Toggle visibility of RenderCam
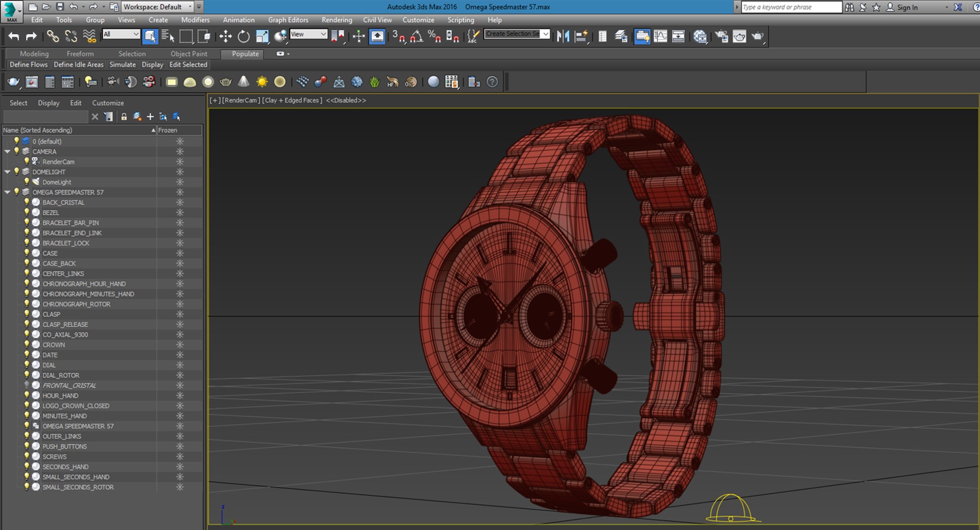The height and width of the screenshot is (530, 980). [27, 161]
